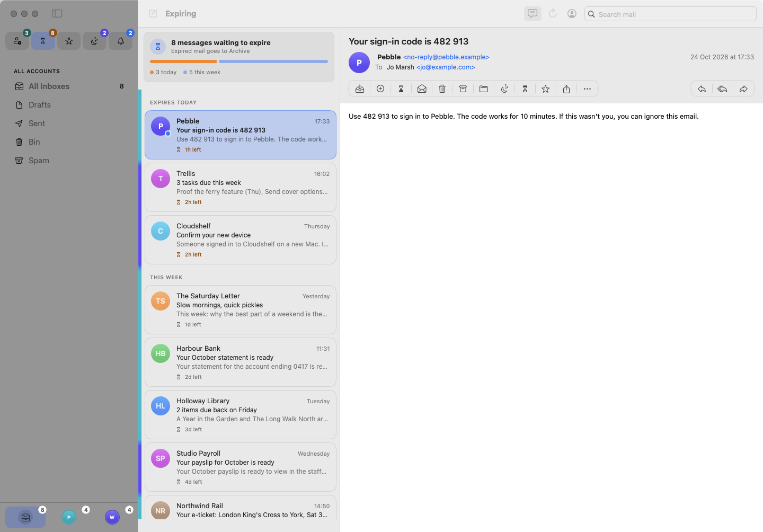Image resolution: width=763 pixels, height=532 pixels.
Task: Star the open Pebble message
Action: (546, 89)
